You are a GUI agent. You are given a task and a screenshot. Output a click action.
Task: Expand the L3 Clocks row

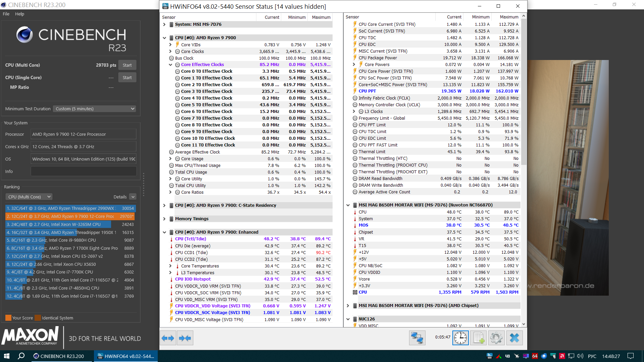click(x=354, y=111)
